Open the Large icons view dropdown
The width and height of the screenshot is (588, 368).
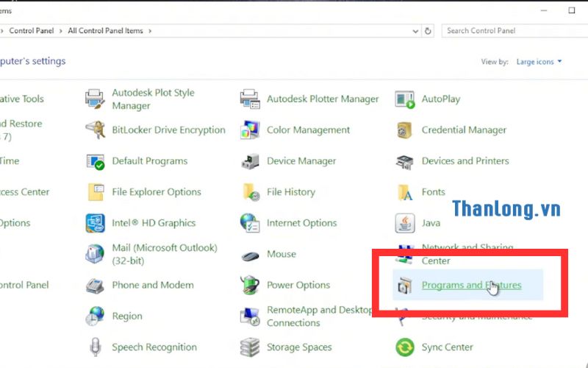point(539,62)
